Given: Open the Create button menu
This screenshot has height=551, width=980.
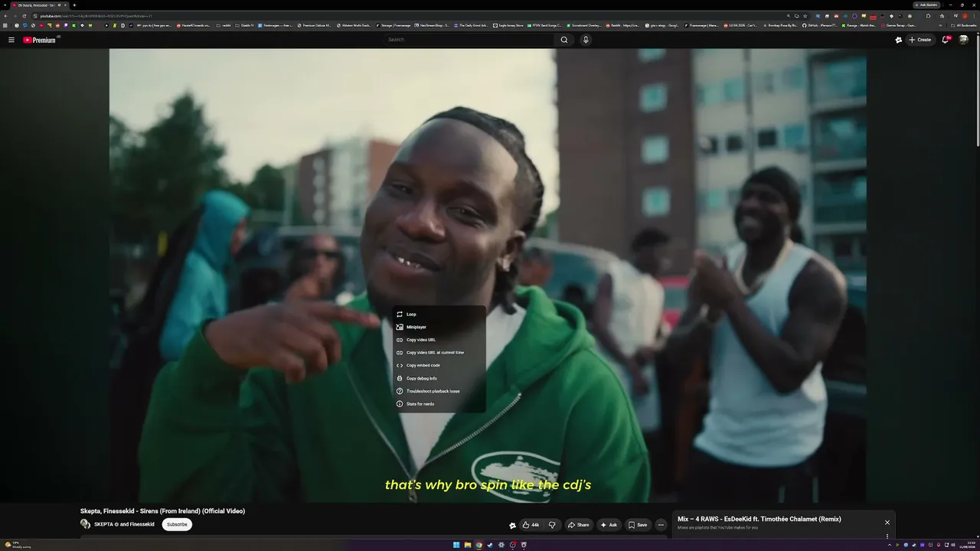Looking at the screenshot, I should coord(920,40).
